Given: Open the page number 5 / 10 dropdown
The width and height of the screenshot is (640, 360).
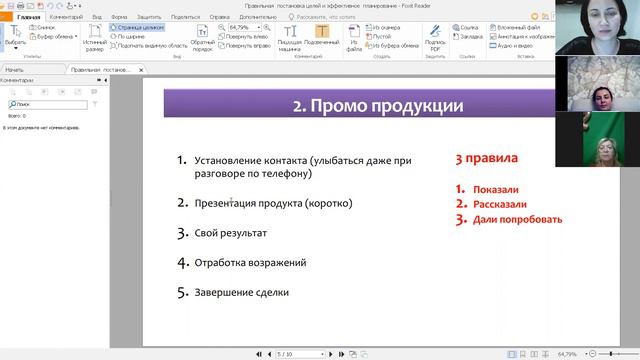Looking at the screenshot, I should coord(322,354).
